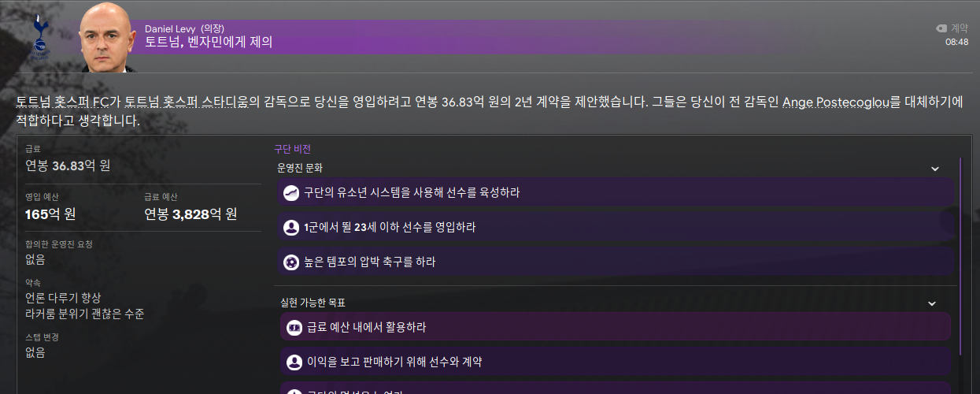Screen dimensions: 980x394
Task: Click the 합의한 운영진 요청 label
Action: 58,245
